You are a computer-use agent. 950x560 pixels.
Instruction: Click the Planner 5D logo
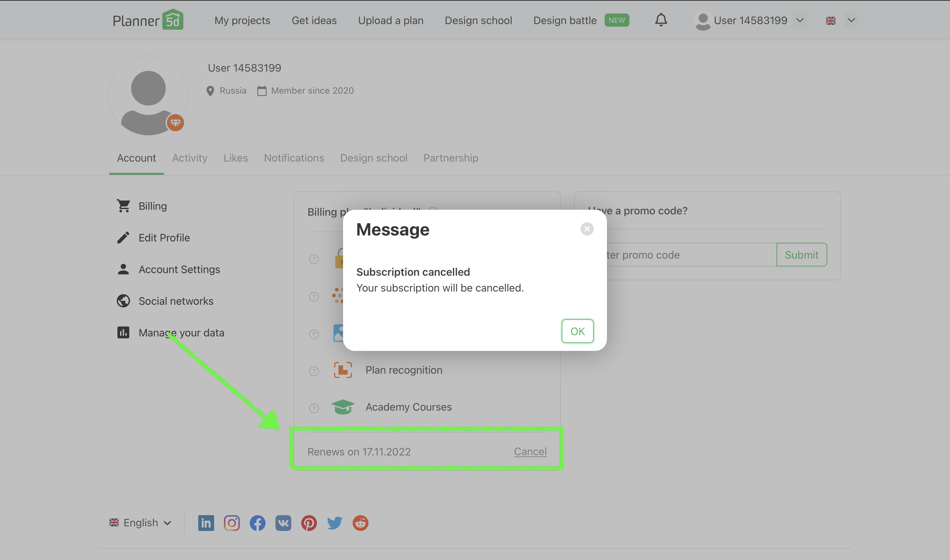point(148,20)
